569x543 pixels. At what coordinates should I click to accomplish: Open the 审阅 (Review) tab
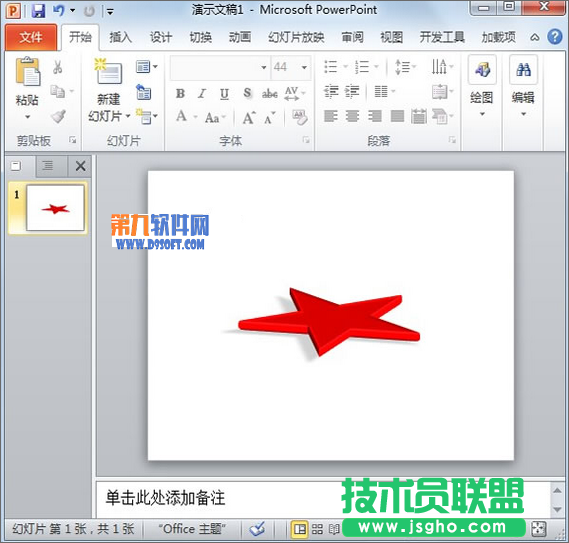(352, 37)
